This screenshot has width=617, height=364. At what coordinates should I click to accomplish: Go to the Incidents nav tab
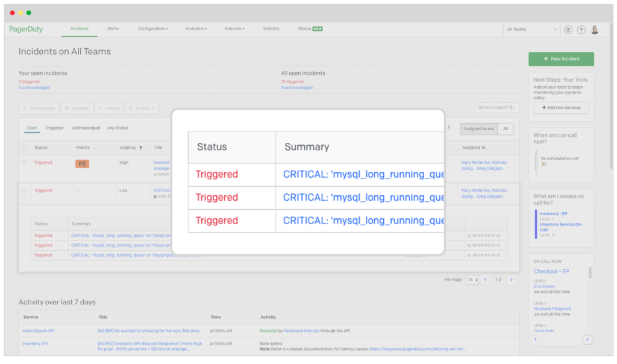(x=80, y=29)
